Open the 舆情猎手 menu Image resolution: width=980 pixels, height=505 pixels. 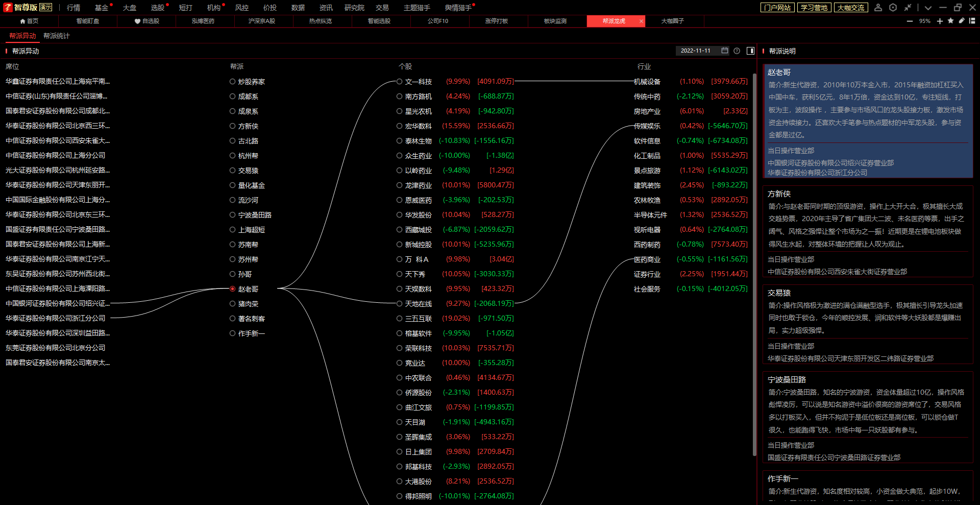(x=458, y=8)
